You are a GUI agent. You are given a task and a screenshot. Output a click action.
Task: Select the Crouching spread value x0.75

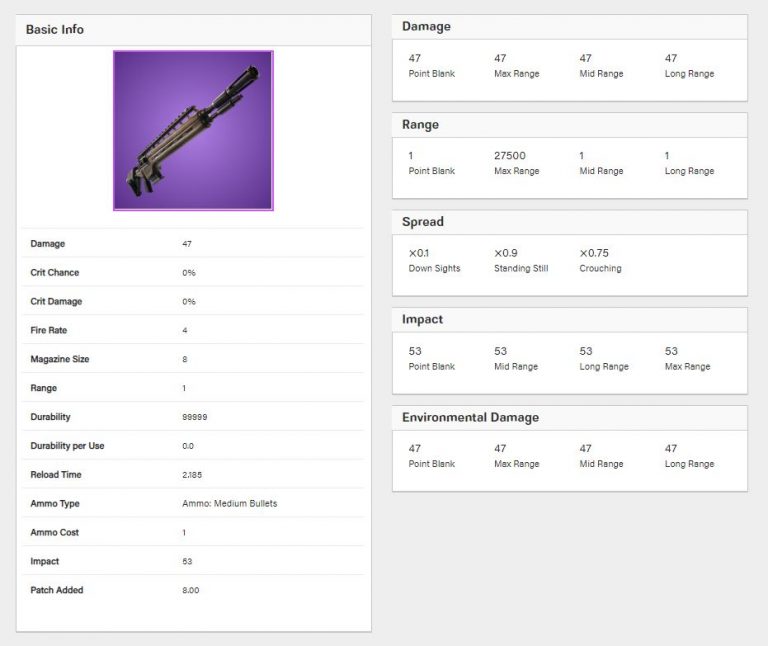594,253
